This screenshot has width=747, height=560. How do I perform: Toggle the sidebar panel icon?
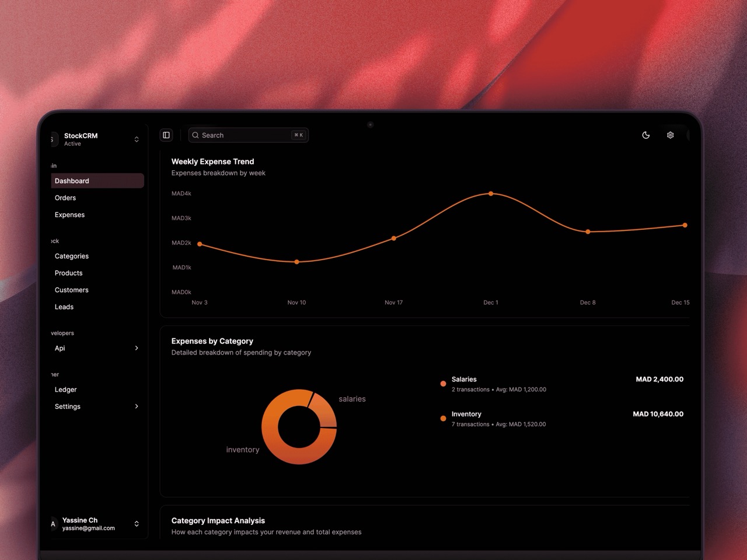[x=166, y=135]
